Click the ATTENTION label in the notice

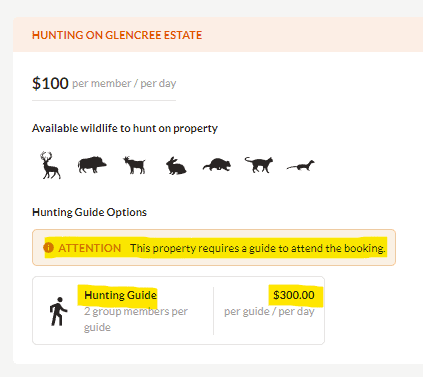90,248
